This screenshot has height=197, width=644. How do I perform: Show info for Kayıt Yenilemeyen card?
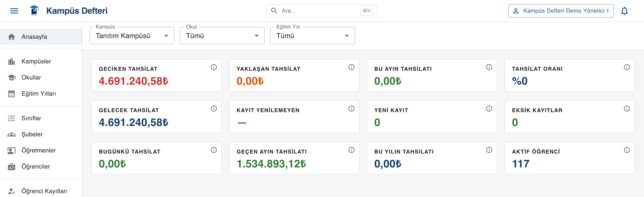point(352,108)
